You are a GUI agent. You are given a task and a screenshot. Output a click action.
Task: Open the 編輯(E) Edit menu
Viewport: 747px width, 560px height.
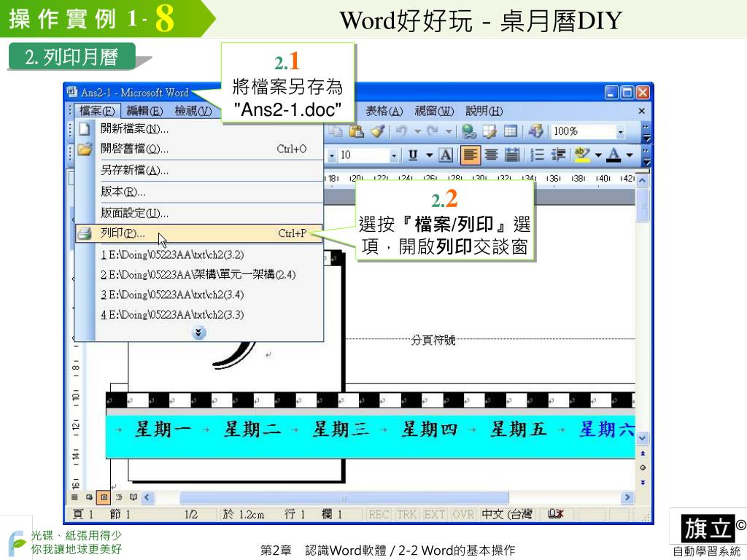[x=145, y=112]
